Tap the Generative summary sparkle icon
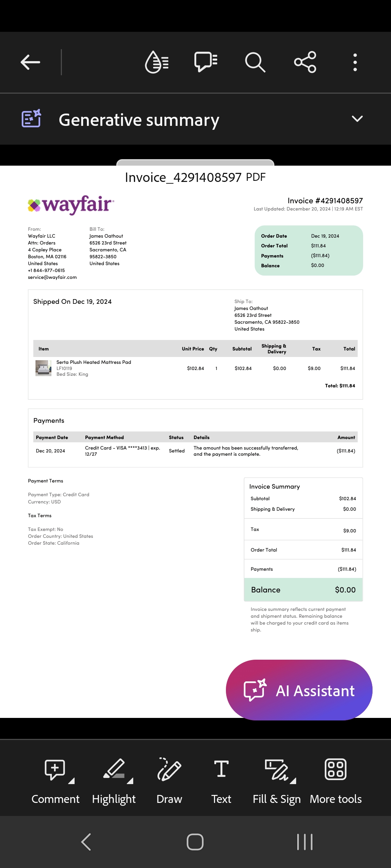The width and height of the screenshot is (391, 868). [31, 118]
